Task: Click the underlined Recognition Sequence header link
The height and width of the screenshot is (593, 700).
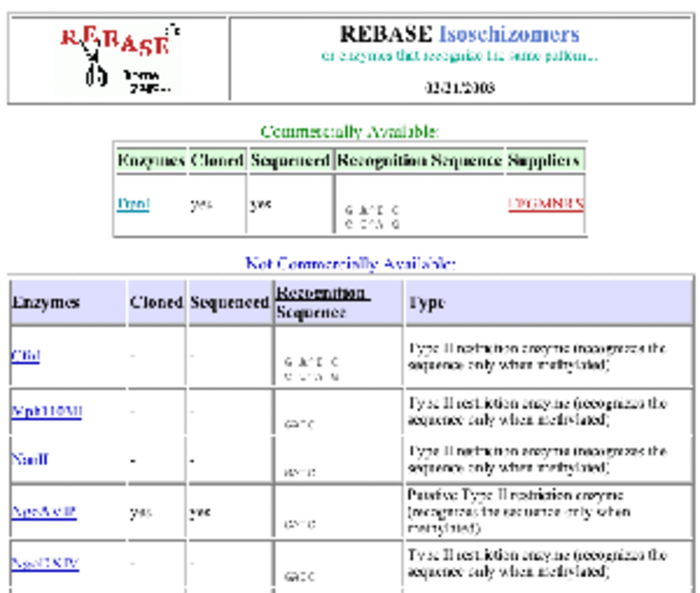Action: coord(322,302)
